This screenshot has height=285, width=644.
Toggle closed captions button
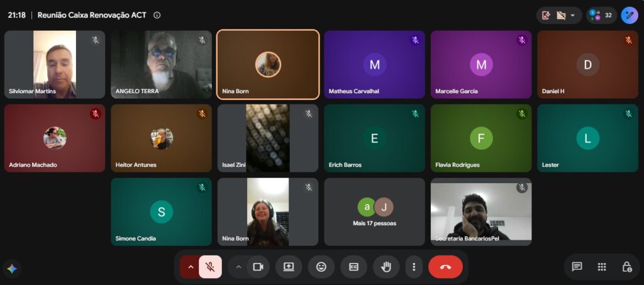tap(353, 267)
